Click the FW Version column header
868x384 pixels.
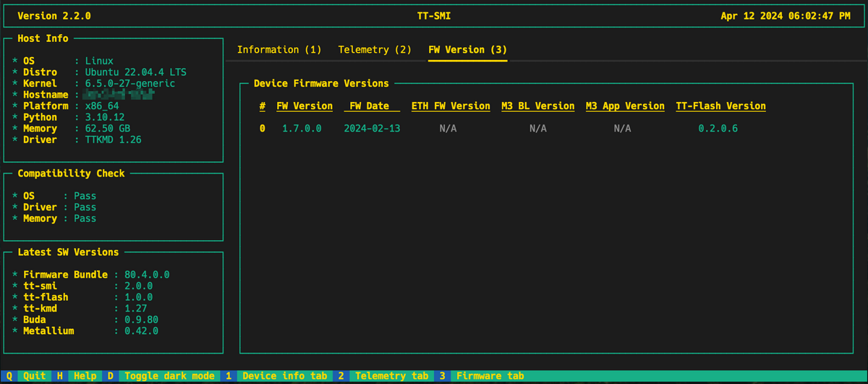click(x=305, y=106)
